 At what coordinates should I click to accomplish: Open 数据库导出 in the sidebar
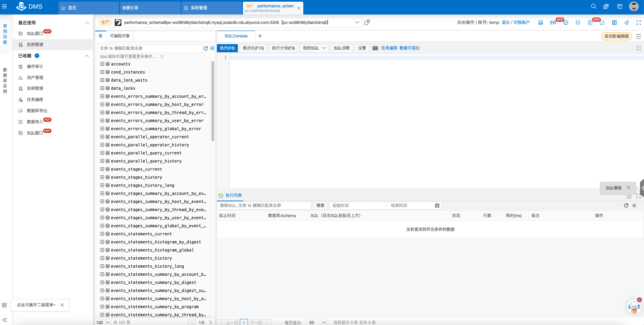[x=37, y=111]
